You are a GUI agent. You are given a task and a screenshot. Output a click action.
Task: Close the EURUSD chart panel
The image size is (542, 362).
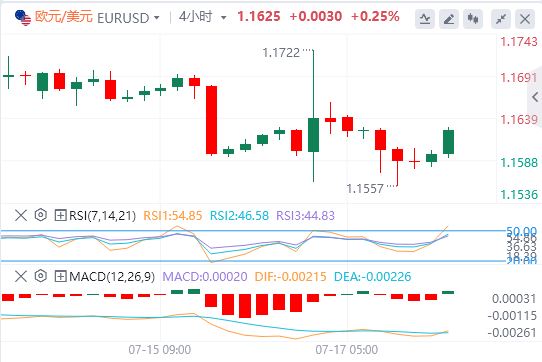coord(525,19)
